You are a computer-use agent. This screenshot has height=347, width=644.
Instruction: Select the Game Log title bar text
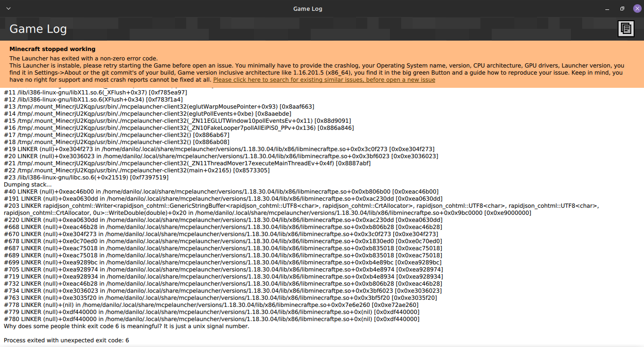tap(307, 8)
